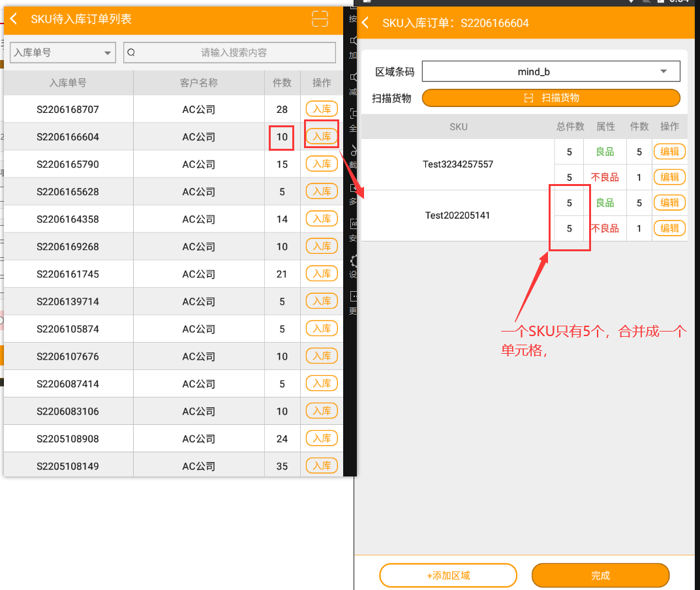Edit the 不良品 row of Test202205141
700x590 pixels.
click(669, 228)
